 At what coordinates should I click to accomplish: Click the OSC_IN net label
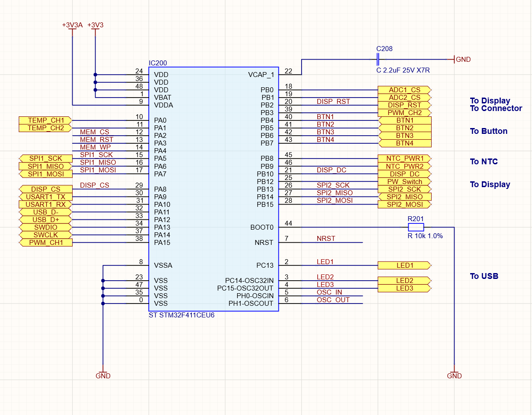click(329, 292)
